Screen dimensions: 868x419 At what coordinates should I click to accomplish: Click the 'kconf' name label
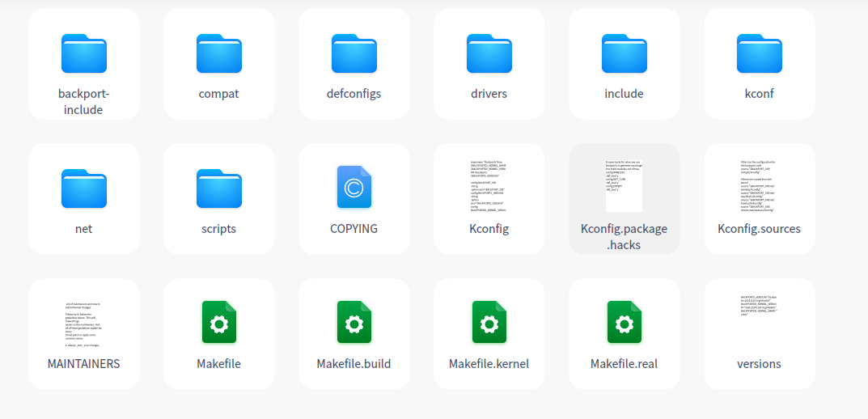click(x=759, y=94)
